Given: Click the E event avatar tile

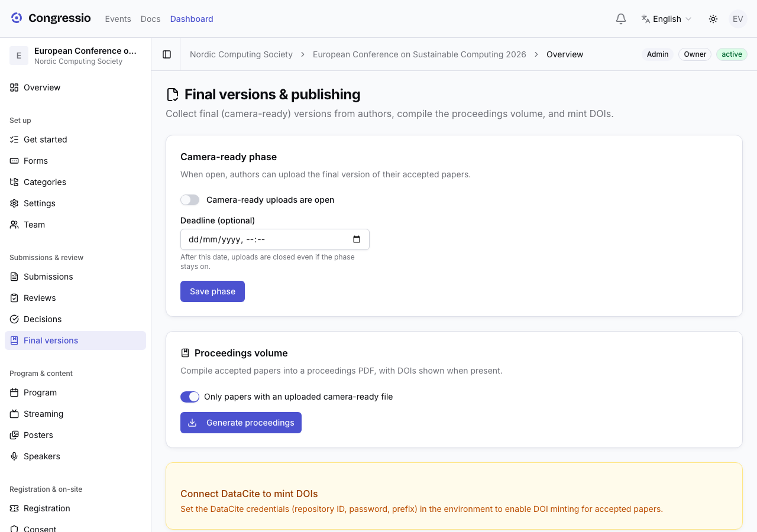Looking at the screenshot, I should (19, 56).
